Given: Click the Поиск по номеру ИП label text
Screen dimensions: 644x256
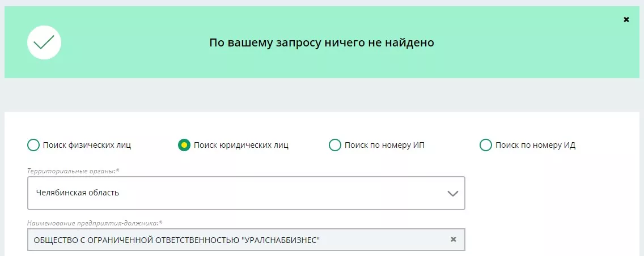Looking at the screenshot, I should click(x=384, y=145).
